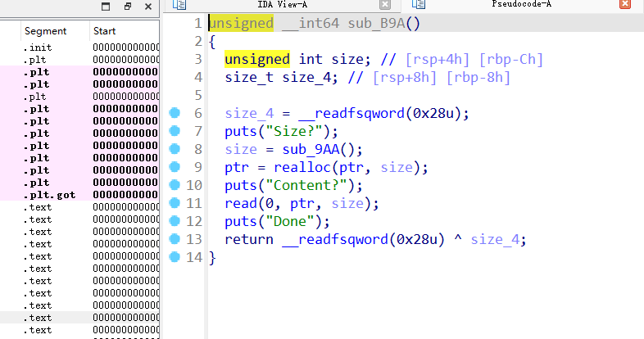The height and width of the screenshot is (339, 644).
Task: Restore the Segments panel window
Action: pyautogui.click(x=127, y=7)
